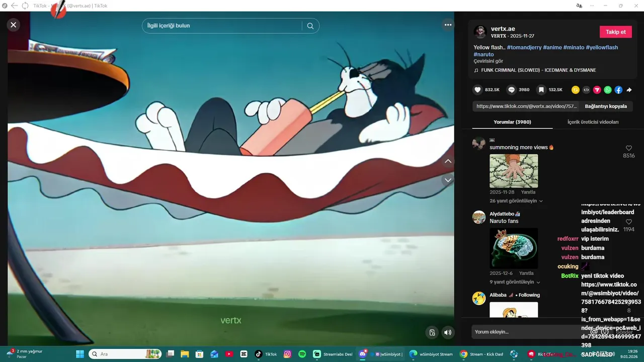The height and width of the screenshot is (362, 644).
Task: Switch to Discord wSimbiyot taskbar window
Action: [380, 354]
